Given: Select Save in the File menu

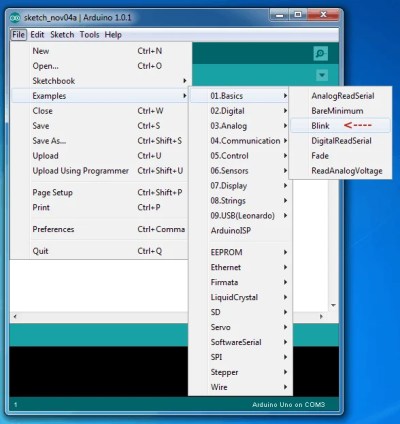Looking at the screenshot, I should (x=100, y=126).
